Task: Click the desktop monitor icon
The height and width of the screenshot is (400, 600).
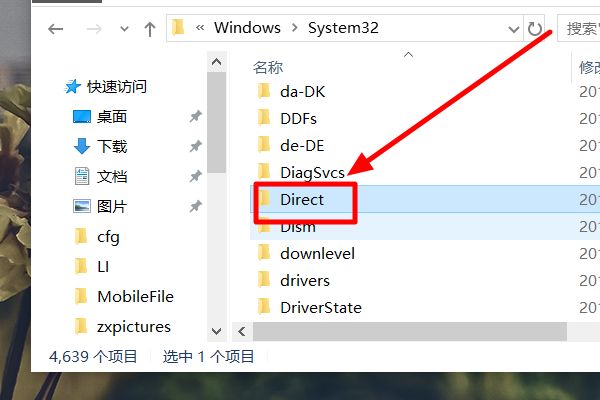Action: 82,117
